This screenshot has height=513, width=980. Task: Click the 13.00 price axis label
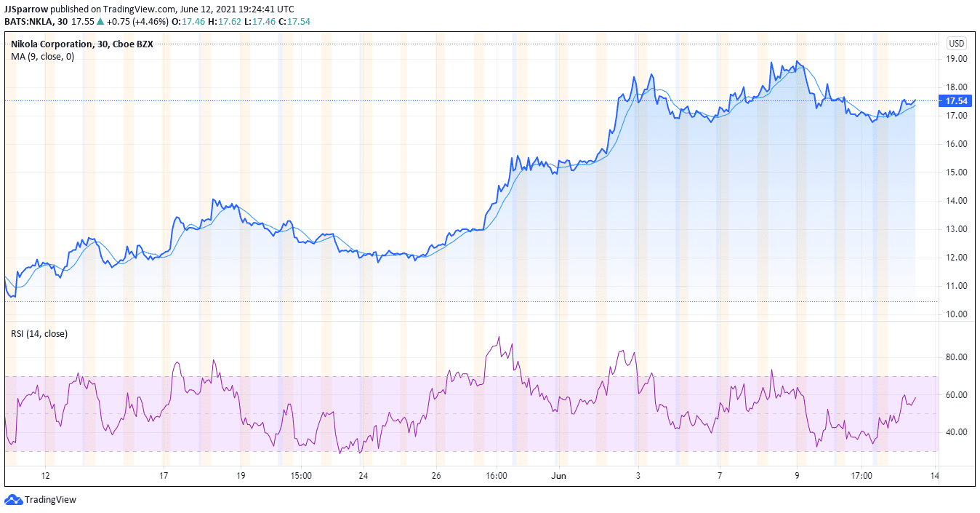tap(957, 229)
